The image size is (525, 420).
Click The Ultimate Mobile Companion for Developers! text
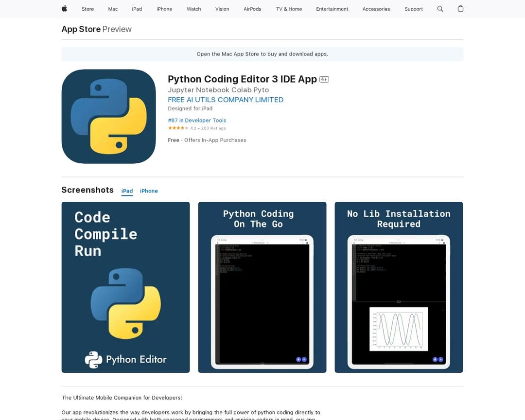[x=122, y=398]
